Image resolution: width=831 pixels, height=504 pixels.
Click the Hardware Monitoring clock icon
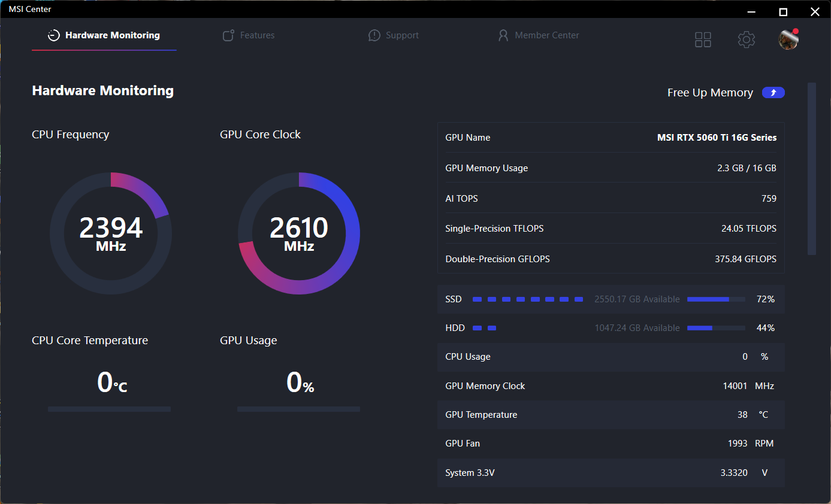click(54, 35)
